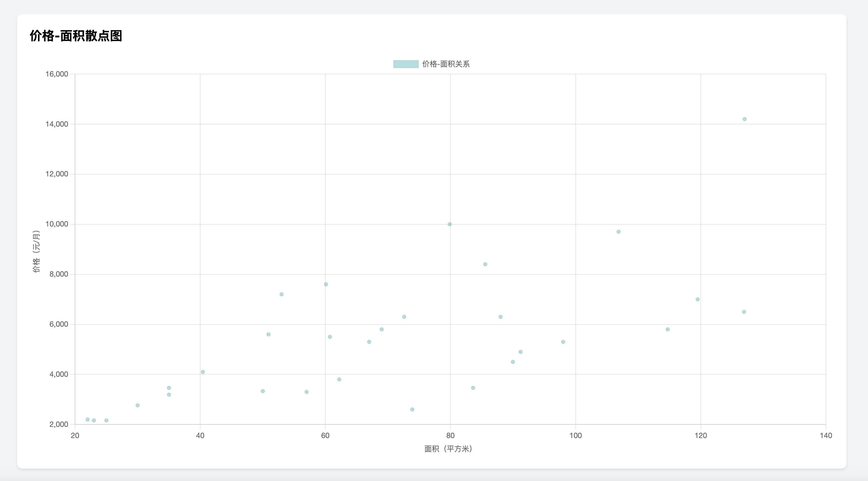Click the 价格-面积散点图 chart title
This screenshot has width=868, height=481.
[76, 36]
